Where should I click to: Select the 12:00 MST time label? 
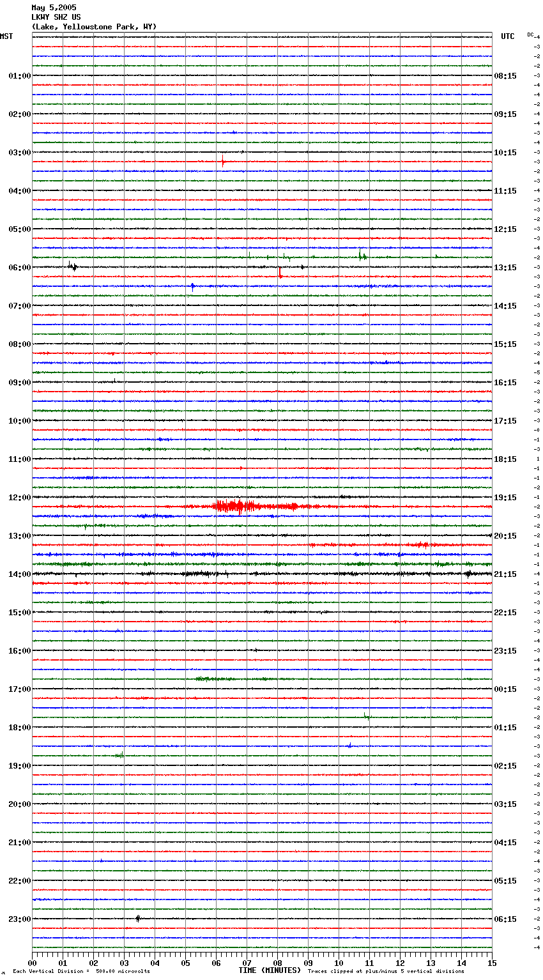[20, 498]
